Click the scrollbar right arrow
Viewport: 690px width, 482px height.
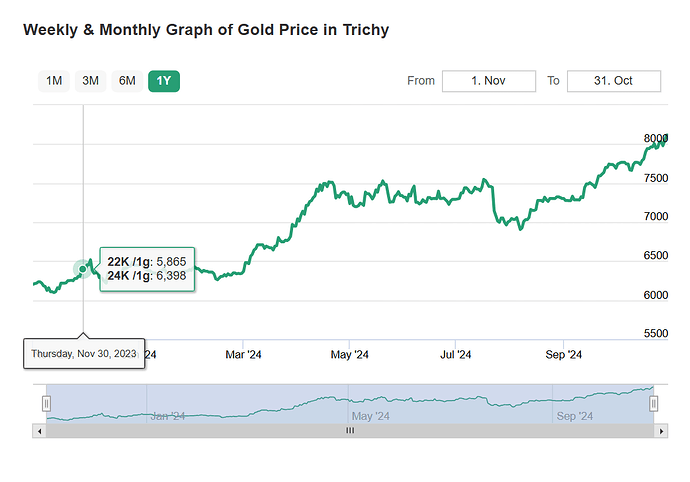coord(661,430)
